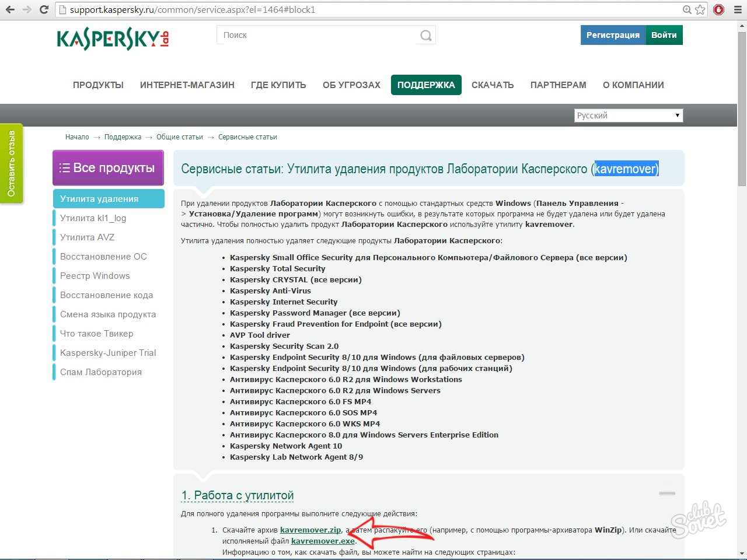Open Утилита AVZ sidebar item
The width and height of the screenshot is (747, 560).
pyautogui.click(x=88, y=237)
